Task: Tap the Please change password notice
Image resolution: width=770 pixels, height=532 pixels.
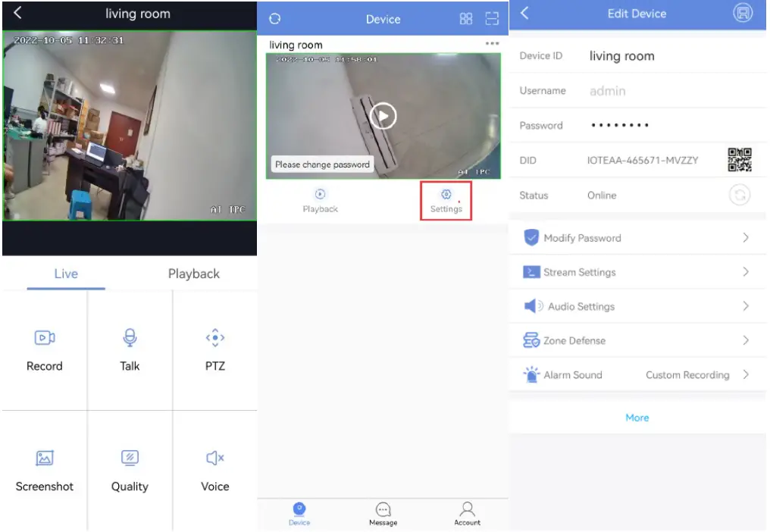Action: 322,164
